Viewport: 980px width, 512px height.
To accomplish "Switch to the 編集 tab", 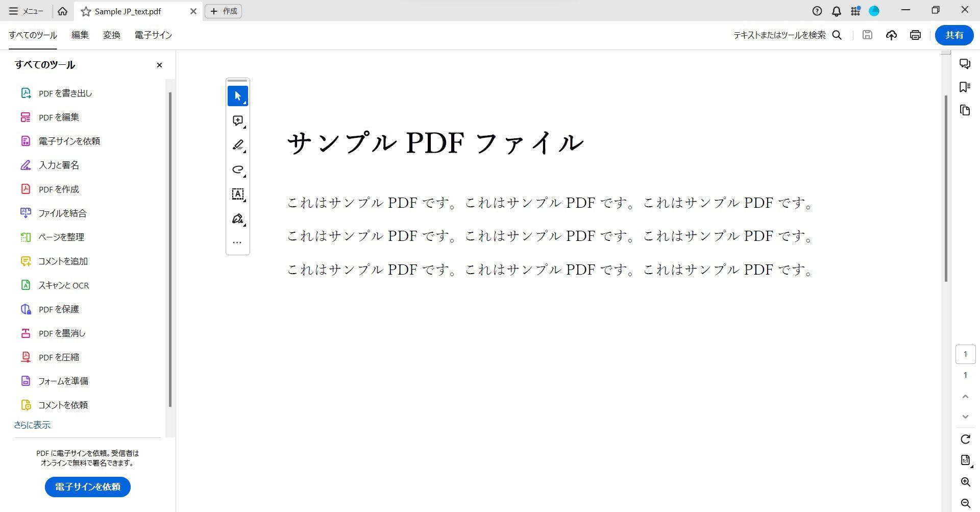I will click(80, 35).
